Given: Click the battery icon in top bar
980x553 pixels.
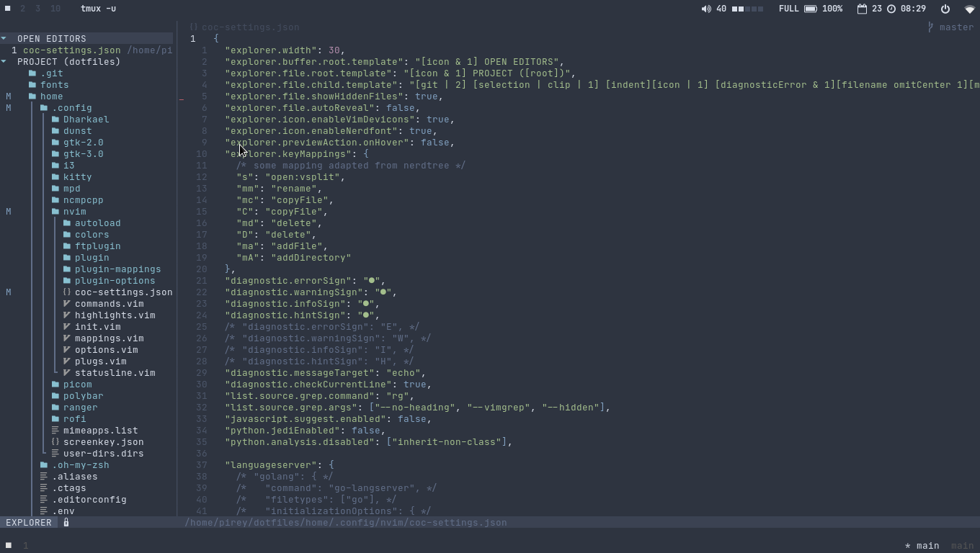Looking at the screenshot, I should pos(811,9).
